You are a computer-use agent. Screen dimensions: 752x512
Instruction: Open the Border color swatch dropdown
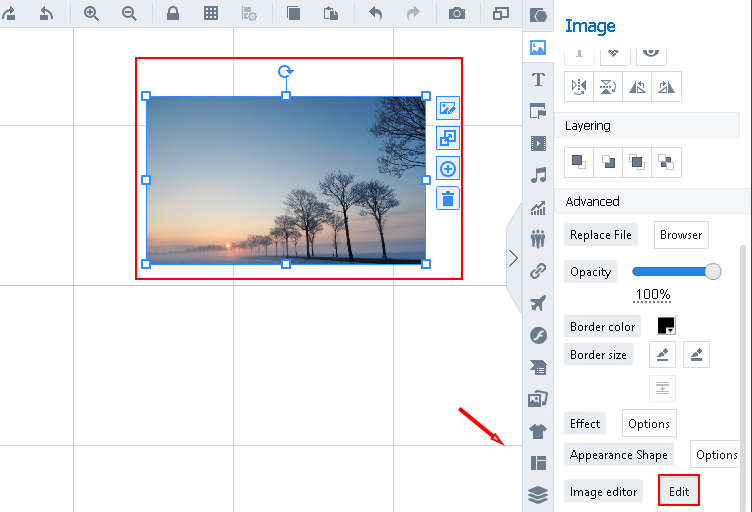666,326
